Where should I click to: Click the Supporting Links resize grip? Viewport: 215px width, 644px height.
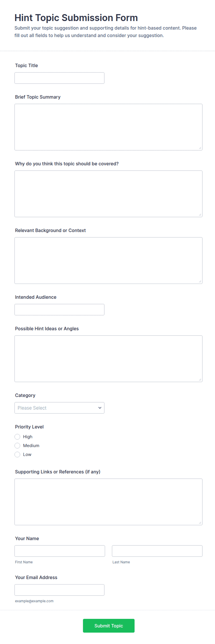[200, 523]
